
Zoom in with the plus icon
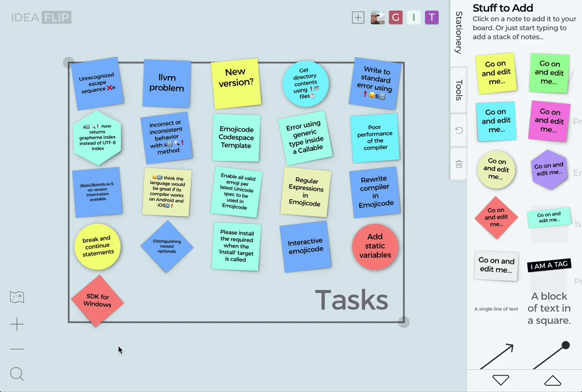tap(17, 324)
